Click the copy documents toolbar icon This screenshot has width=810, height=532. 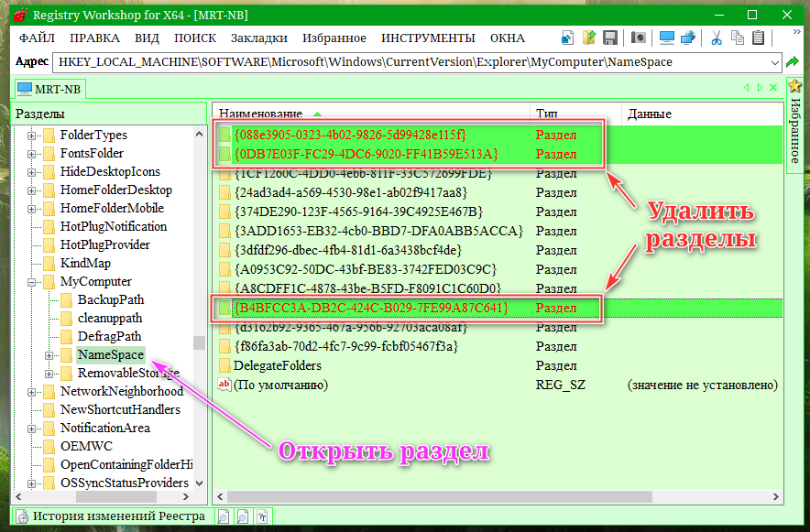point(738,38)
